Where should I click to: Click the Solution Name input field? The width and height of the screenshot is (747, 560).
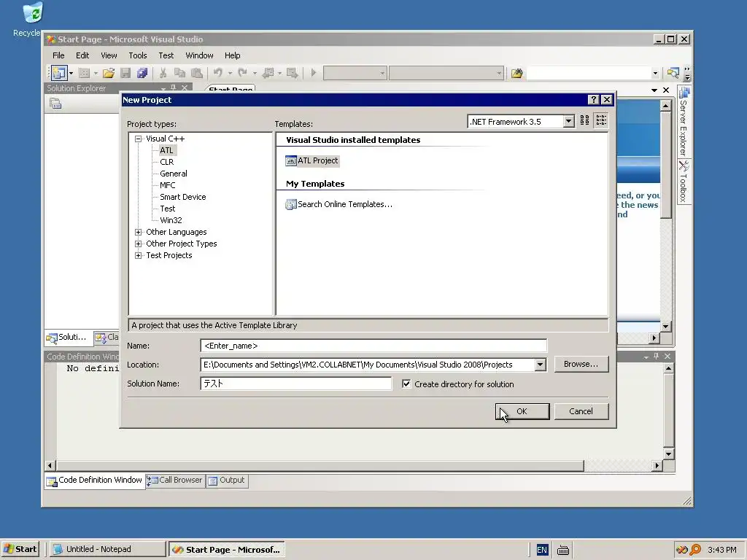click(x=296, y=384)
